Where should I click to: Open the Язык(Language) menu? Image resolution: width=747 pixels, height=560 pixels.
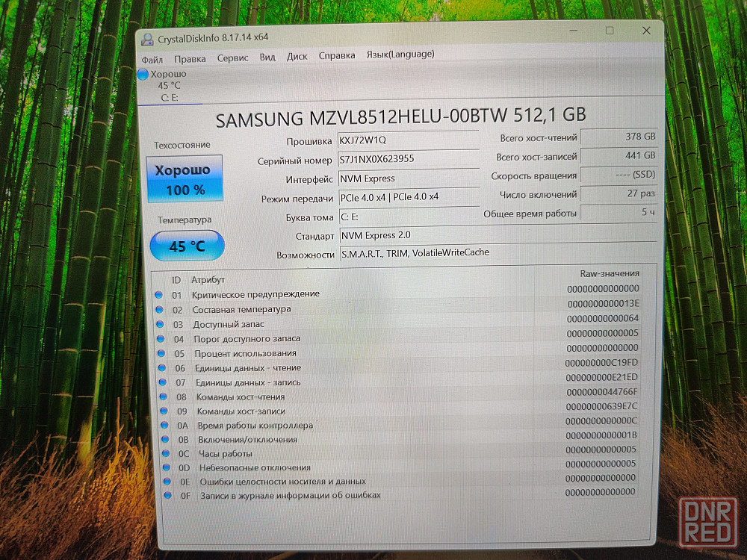coord(400,55)
